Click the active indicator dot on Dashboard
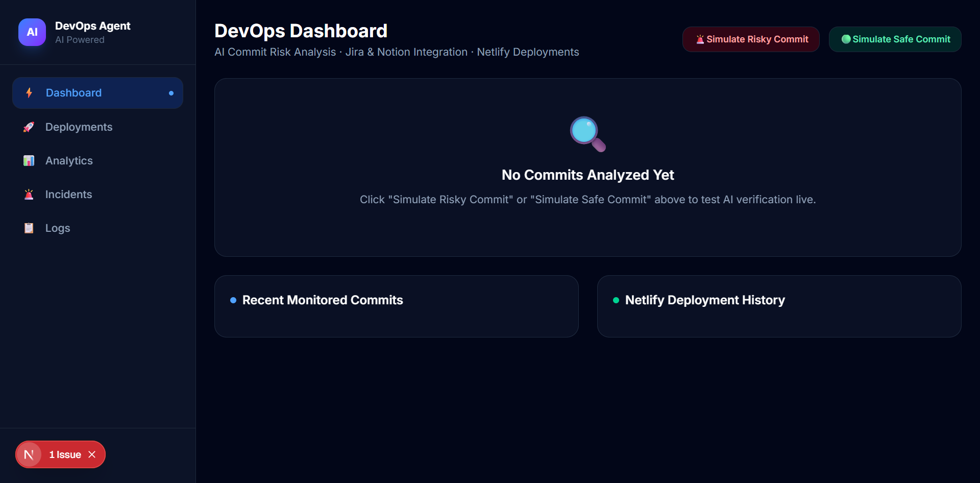The image size is (980, 483). point(171,93)
